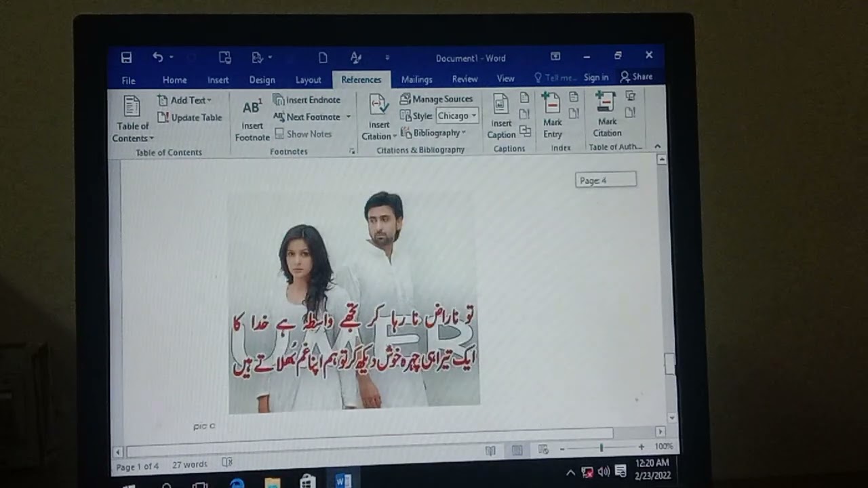Image resolution: width=868 pixels, height=488 pixels.
Task: Save the document with the Save icon
Action: coord(127,58)
